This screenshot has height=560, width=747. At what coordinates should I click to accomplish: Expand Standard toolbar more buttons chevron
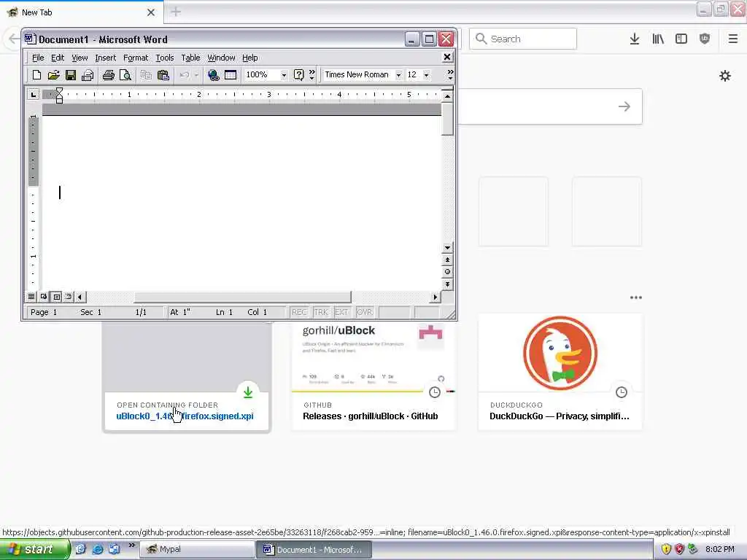point(312,75)
